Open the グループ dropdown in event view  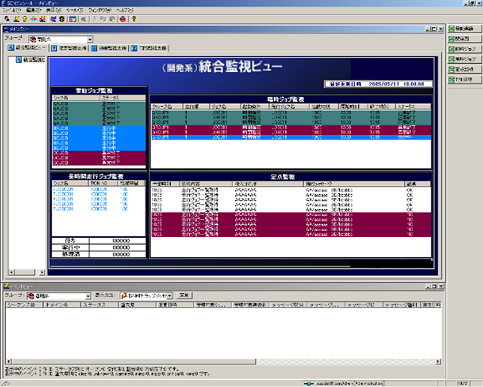(x=88, y=296)
